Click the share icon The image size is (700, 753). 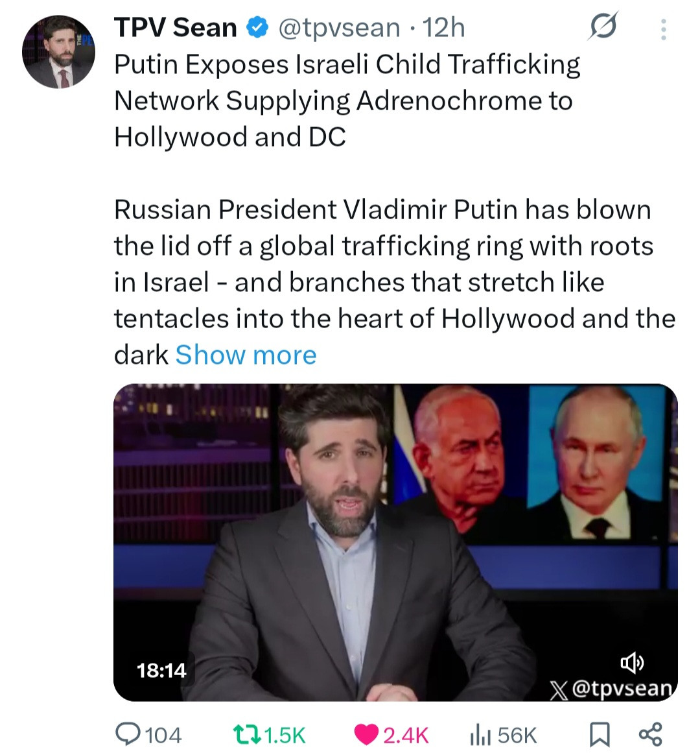[x=650, y=734]
